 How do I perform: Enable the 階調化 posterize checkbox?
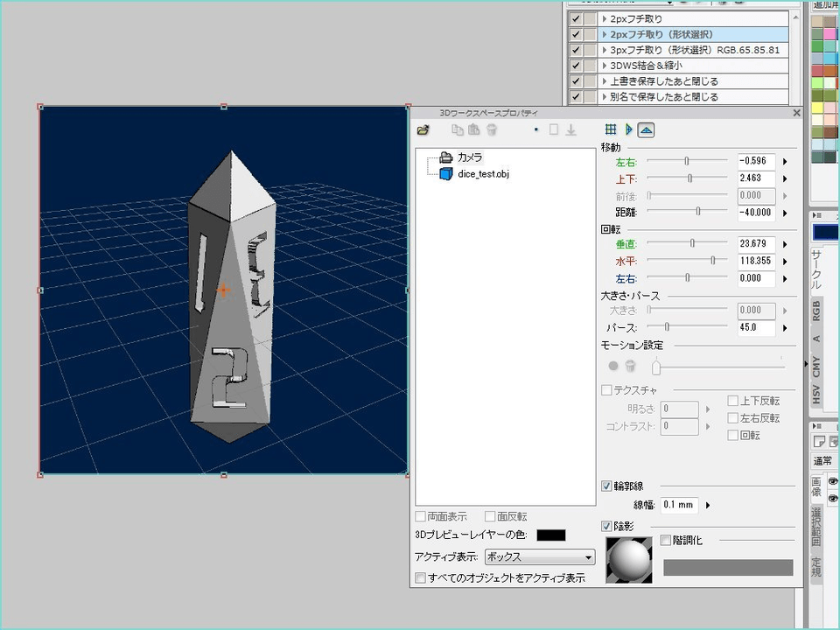(x=666, y=541)
